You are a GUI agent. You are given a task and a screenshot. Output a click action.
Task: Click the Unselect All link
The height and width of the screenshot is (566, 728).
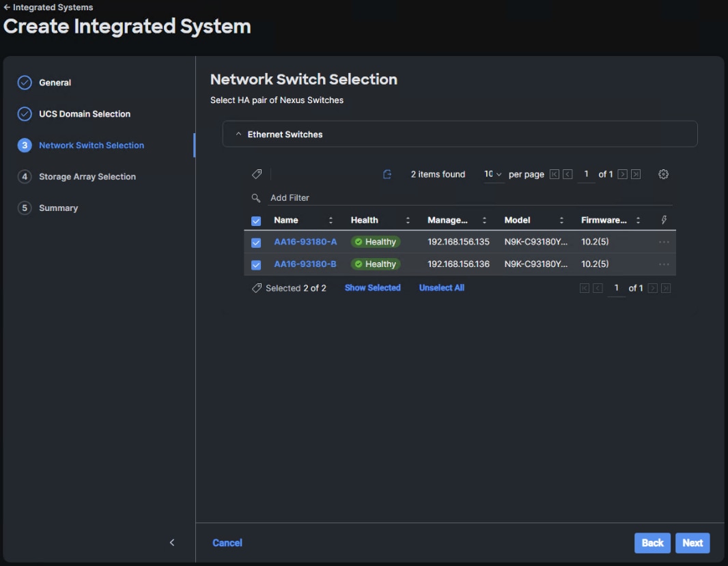point(441,288)
